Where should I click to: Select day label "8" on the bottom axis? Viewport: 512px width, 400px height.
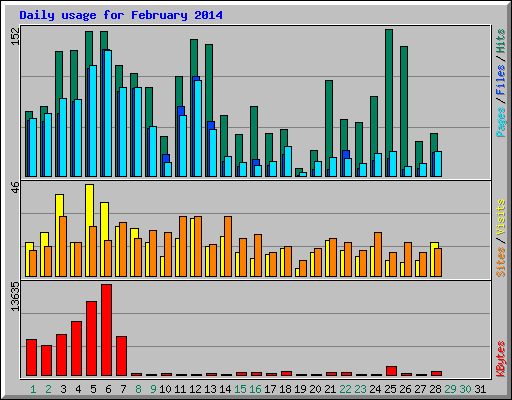(138, 389)
